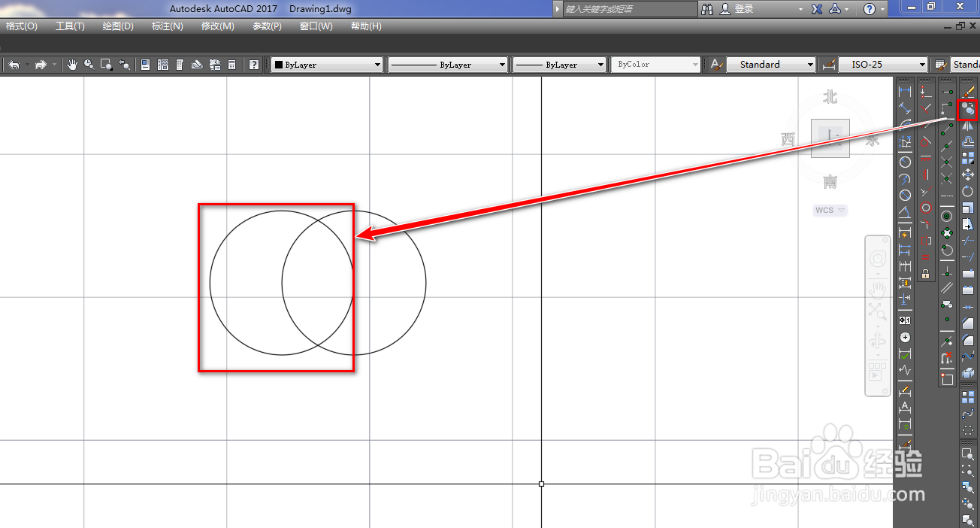Open the 帮助(H) menu
Image resolution: width=980 pixels, height=528 pixels.
coord(366,26)
